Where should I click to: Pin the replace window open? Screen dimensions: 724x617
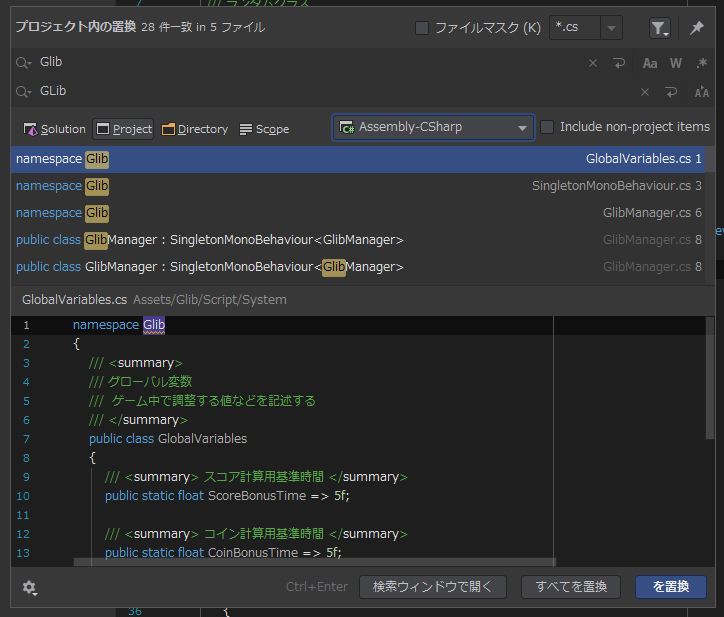tap(697, 28)
